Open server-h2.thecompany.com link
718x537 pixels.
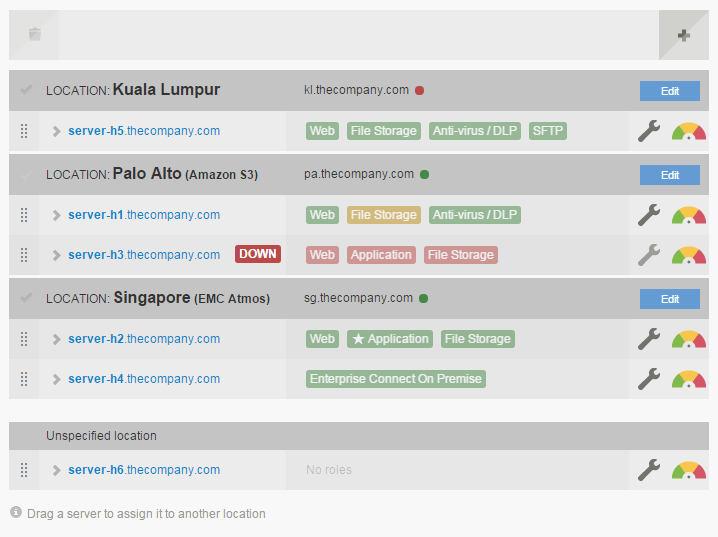click(x=144, y=339)
